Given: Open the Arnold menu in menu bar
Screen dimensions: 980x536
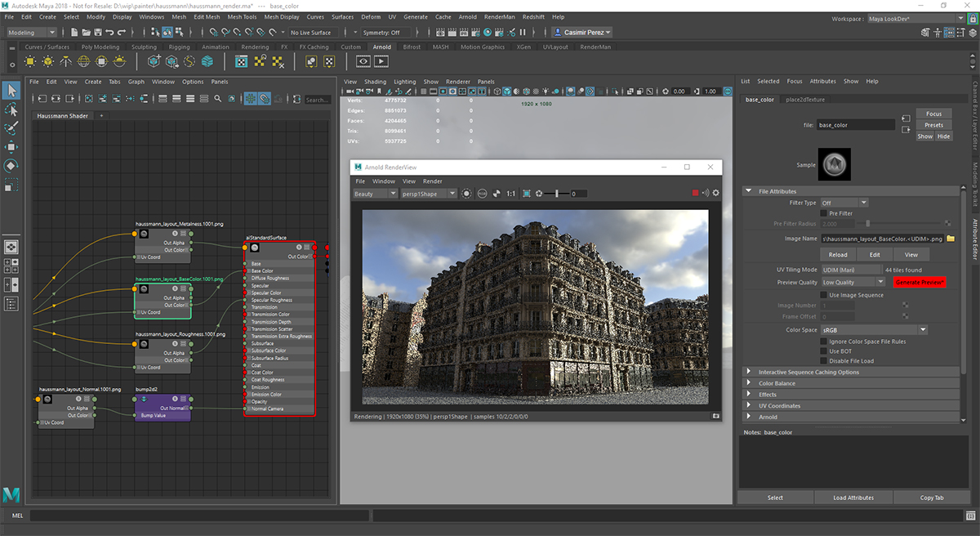Looking at the screenshot, I should (467, 16).
